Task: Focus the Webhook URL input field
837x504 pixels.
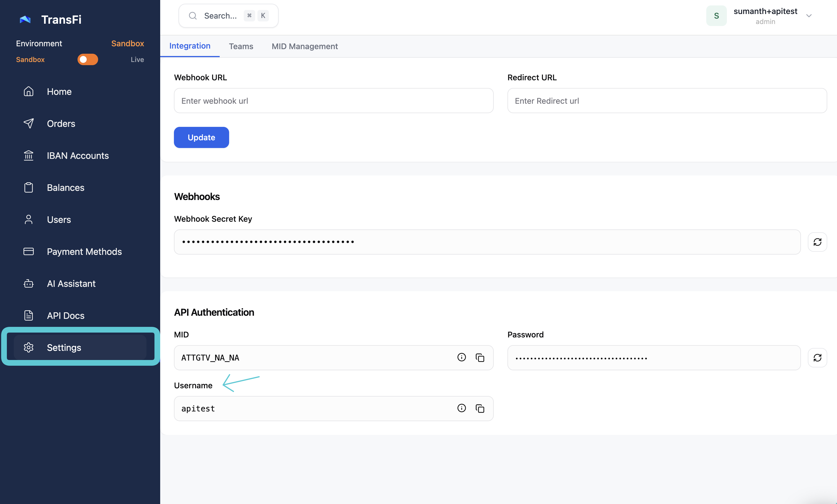Action: pos(333,101)
